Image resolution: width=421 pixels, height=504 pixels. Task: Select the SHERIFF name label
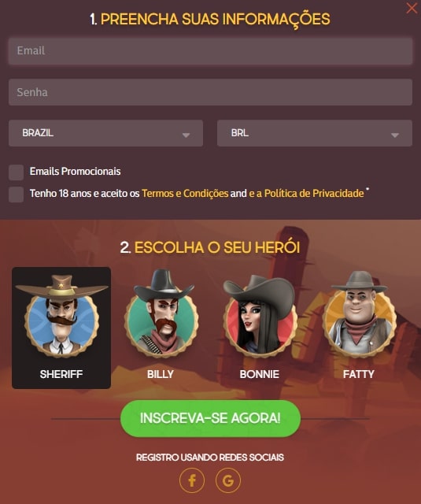[61, 374]
